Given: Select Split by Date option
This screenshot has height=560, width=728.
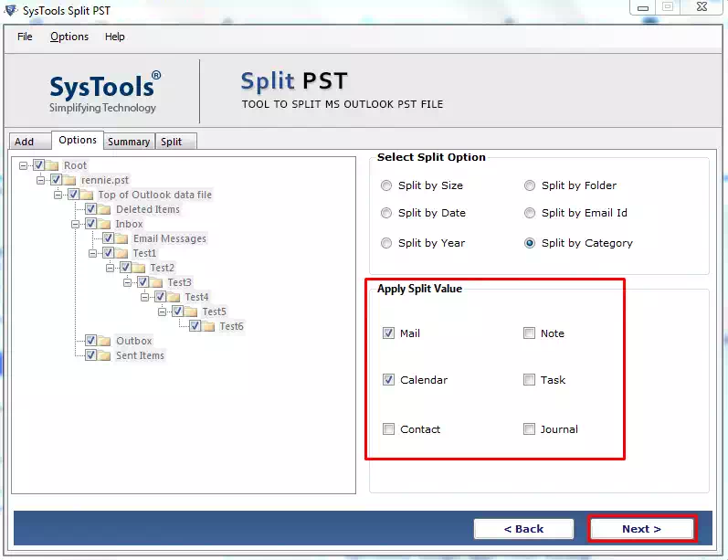Looking at the screenshot, I should [386, 213].
